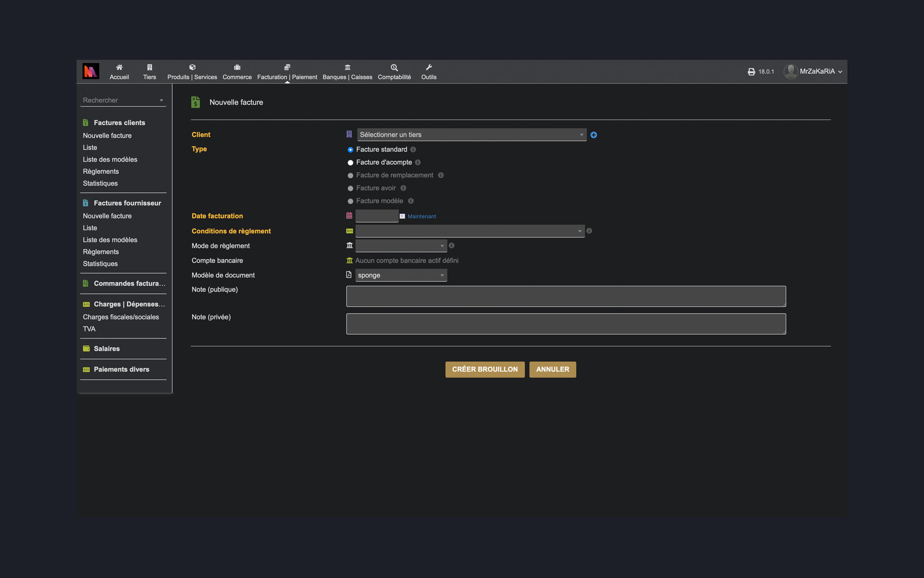Switch to the Comptabilité menu
Viewport: 924px width, 578px height.
394,71
